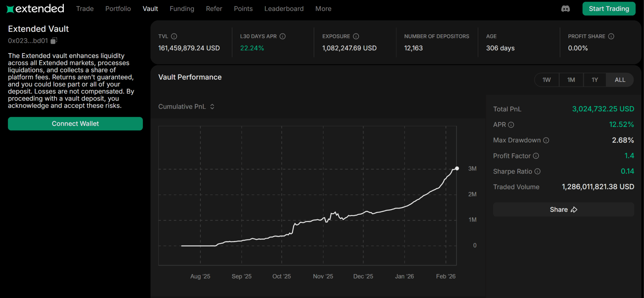Click the APR value 12.52%

click(x=621, y=125)
